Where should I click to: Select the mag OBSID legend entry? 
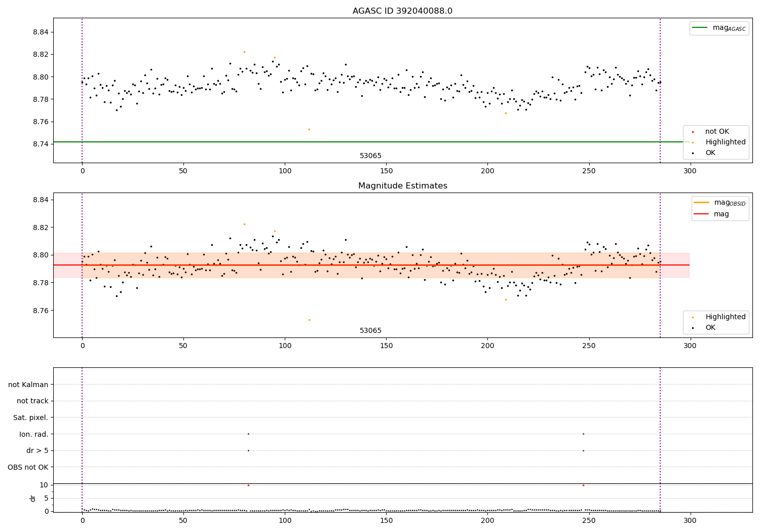pyautogui.click(x=719, y=203)
